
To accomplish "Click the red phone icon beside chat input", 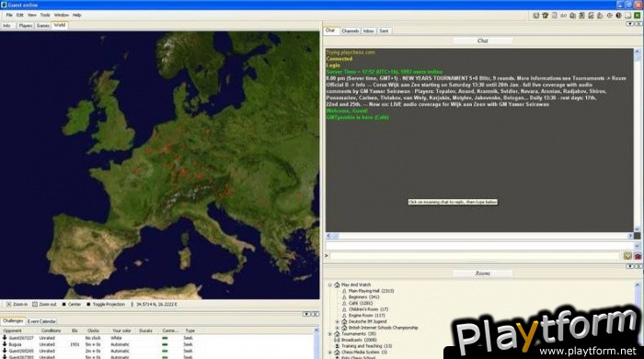I will [x=638, y=256].
